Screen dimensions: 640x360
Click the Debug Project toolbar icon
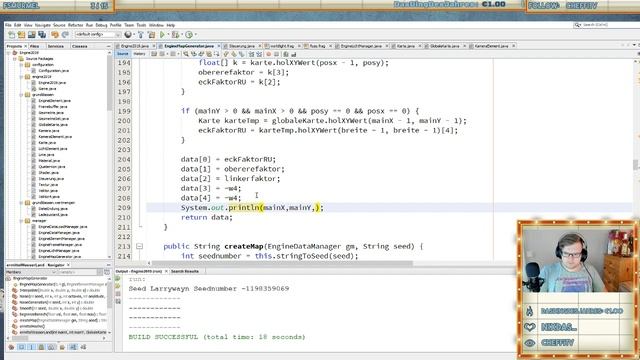click(x=175, y=35)
